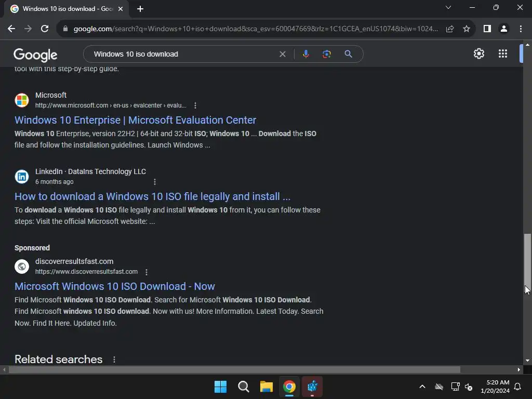Open File Explorer from taskbar
The height and width of the screenshot is (399, 532).
(267, 387)
